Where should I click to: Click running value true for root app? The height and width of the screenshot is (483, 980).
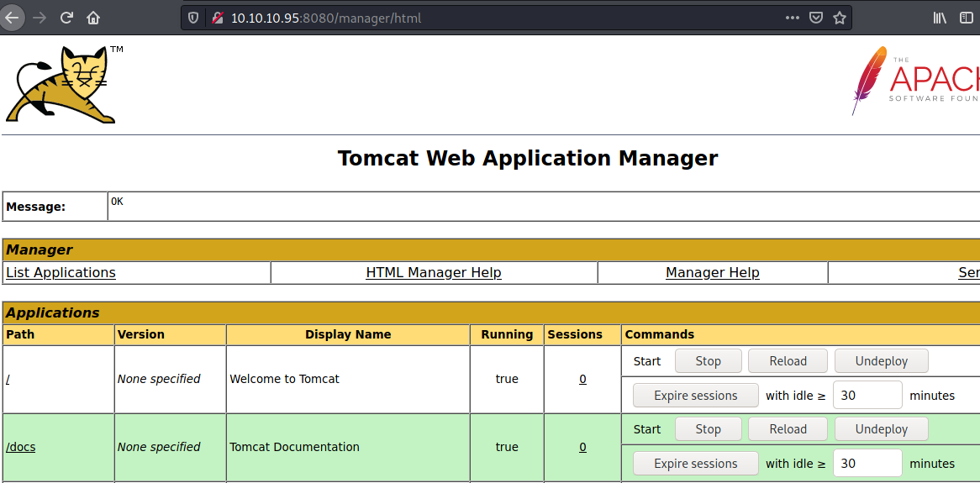(507, 379)
